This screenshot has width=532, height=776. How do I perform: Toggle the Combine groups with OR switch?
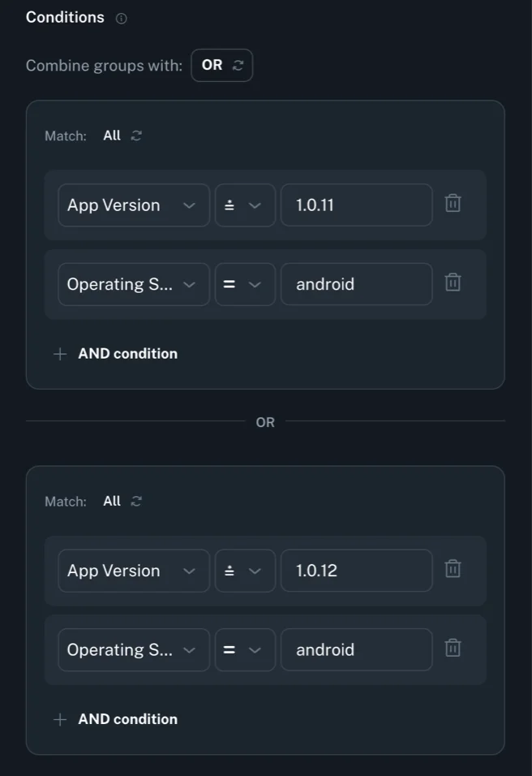(221, 65)
